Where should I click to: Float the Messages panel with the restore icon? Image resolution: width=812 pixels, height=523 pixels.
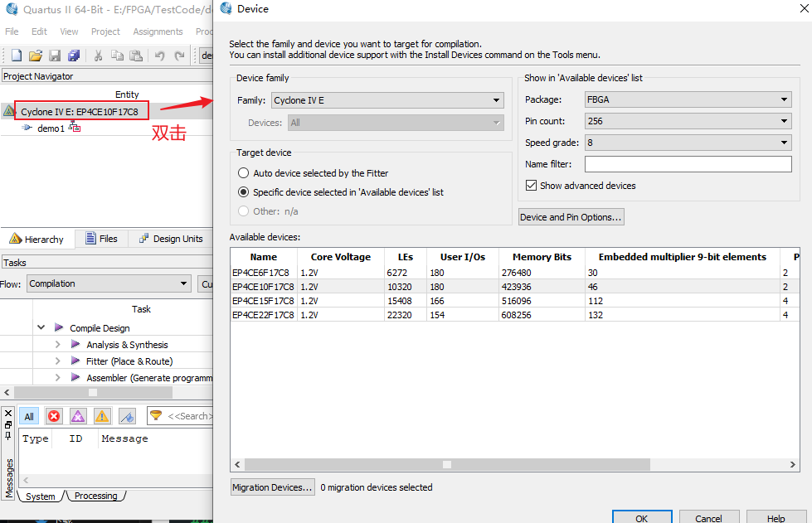click(8, 424)
